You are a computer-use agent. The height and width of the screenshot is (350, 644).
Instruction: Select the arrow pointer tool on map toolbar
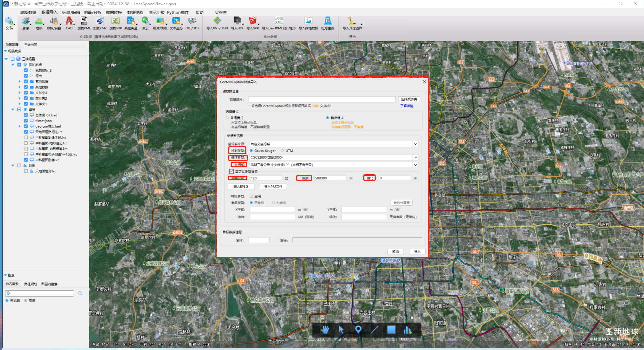341,330
